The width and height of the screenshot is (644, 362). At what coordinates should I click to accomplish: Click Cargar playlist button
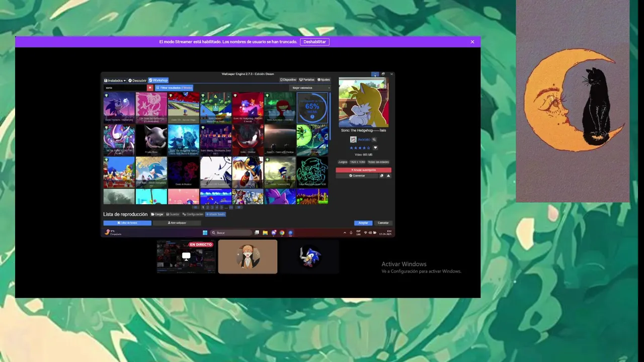pos(157,214)
